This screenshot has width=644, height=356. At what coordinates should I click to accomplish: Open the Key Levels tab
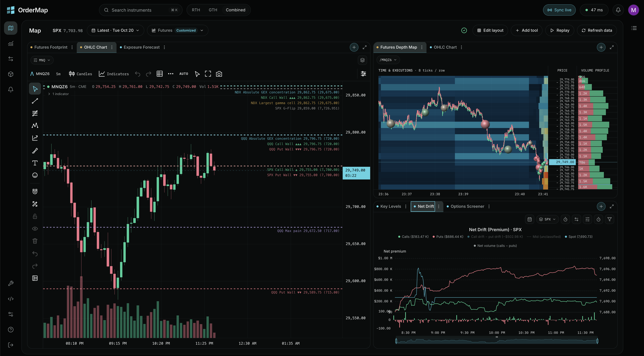[389, 206]
